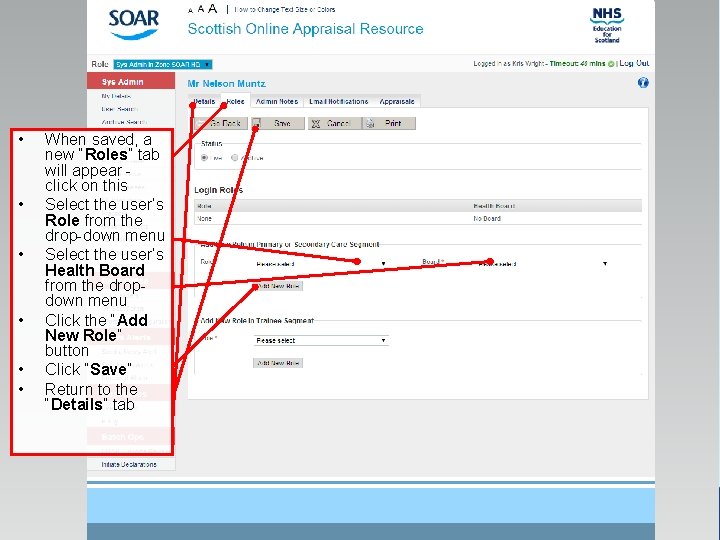The image size is (720, 540).
Task: Switch to the Roles tab
Action: [x=236, y=101]
